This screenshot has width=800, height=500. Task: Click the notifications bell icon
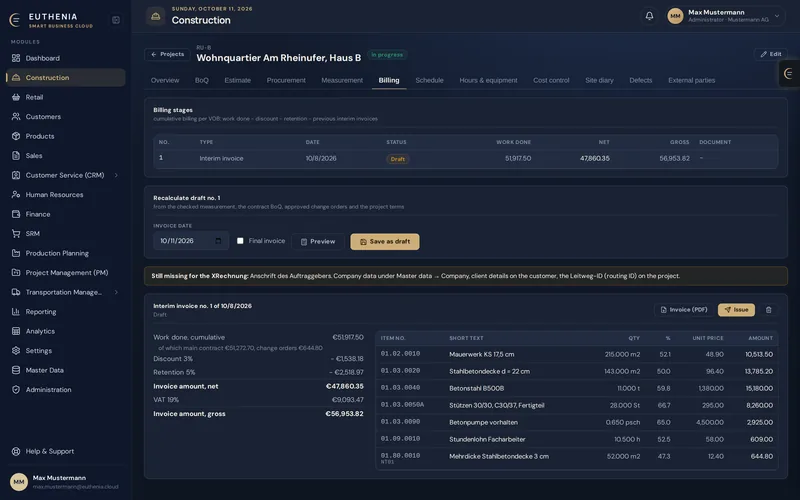click(649, 16)
